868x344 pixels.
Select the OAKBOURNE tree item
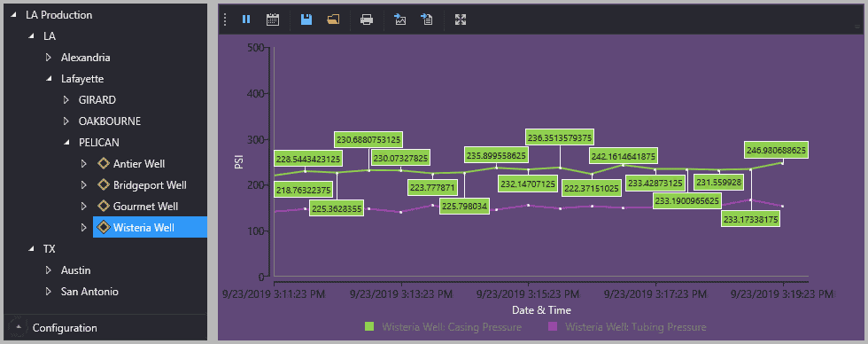click(x=110, y=121)
